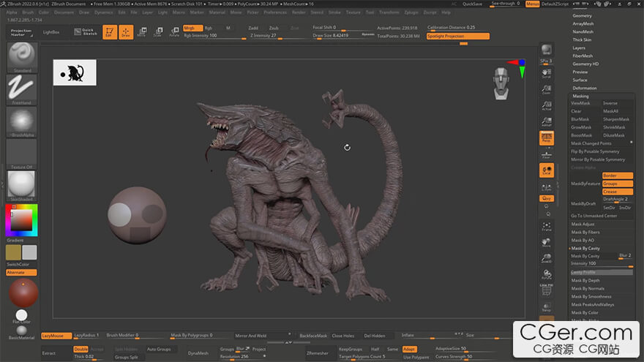Click the AAHalf icon
Viewport: 644px width, 362px height.
546,121
